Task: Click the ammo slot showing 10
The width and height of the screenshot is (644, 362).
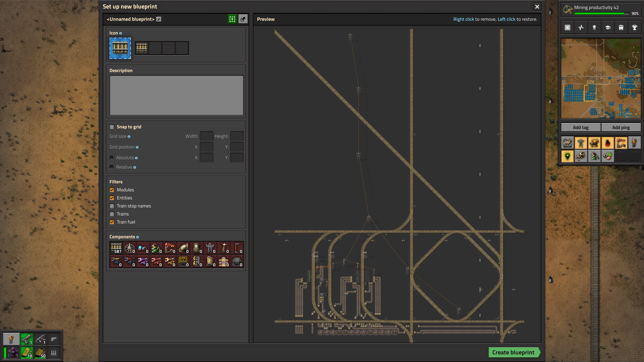Action: 26,352
